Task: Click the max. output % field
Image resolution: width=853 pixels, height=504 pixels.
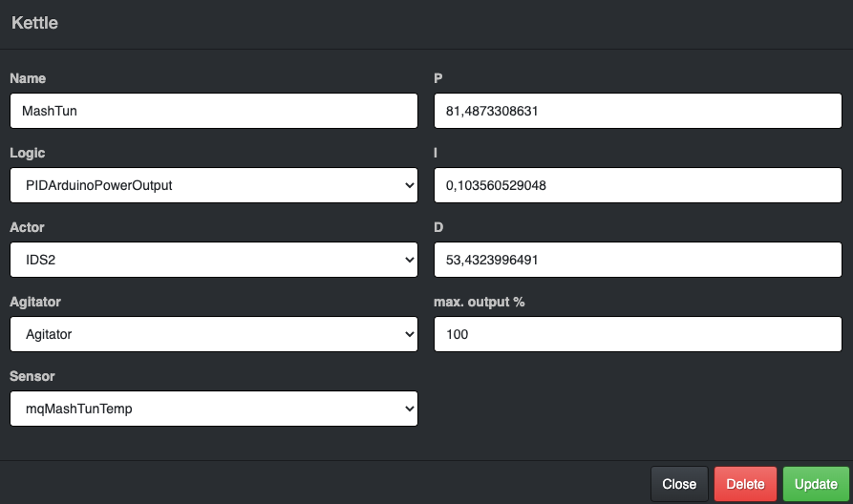Action: 637,334
